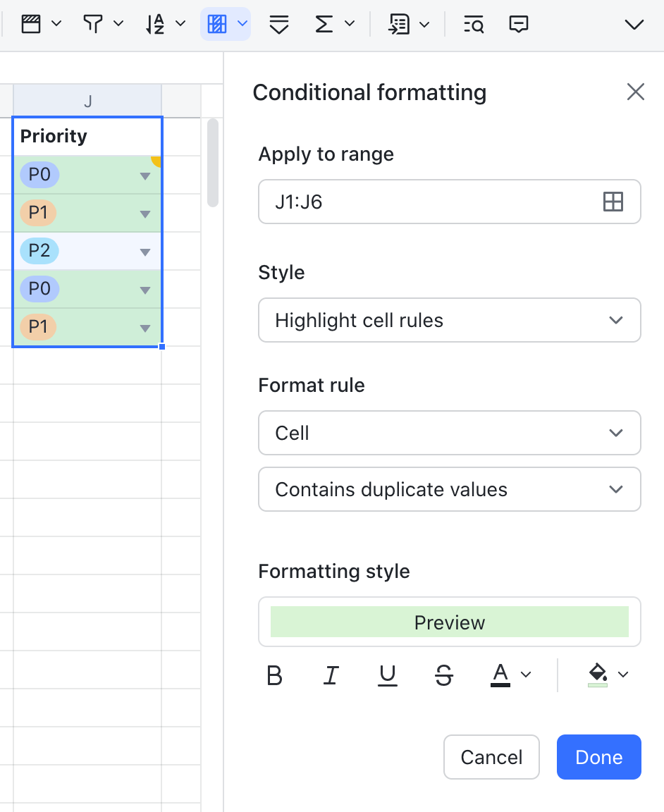Click the Sum function icon
The image size is (664, 812).
(x=324, y=23)
